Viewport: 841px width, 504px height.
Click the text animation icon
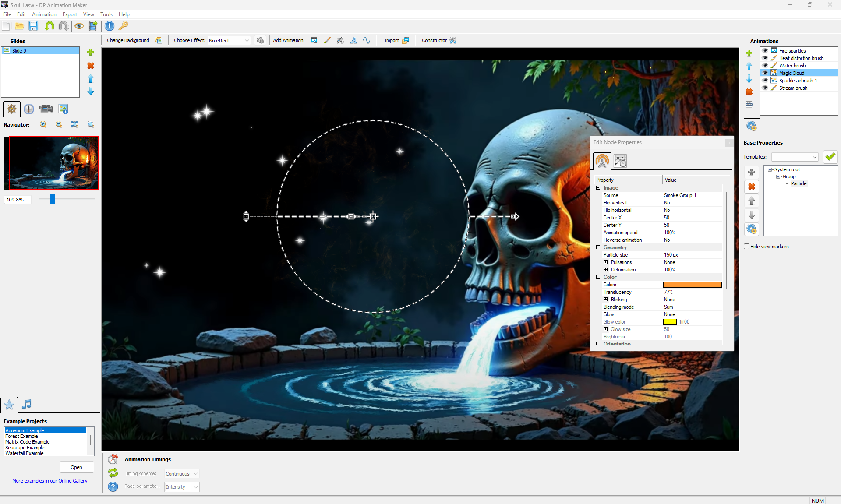353,40
